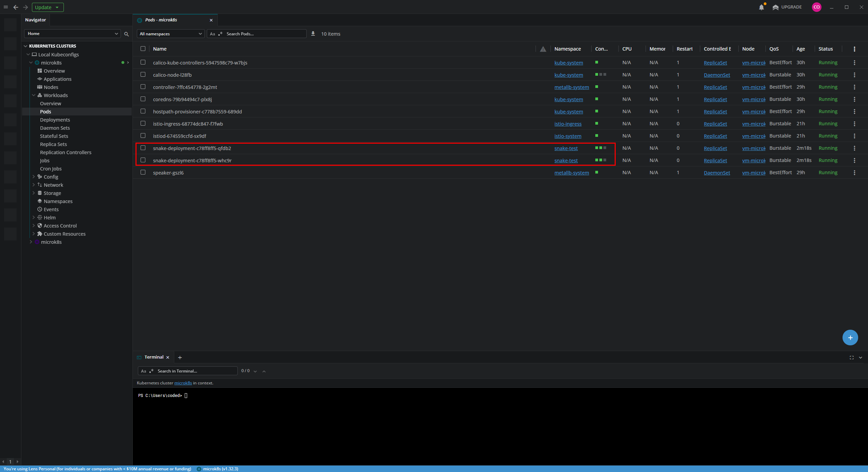Collapse the KUBERNETES CLUSTERS section
868x472 pixels.
click(25, 46)
